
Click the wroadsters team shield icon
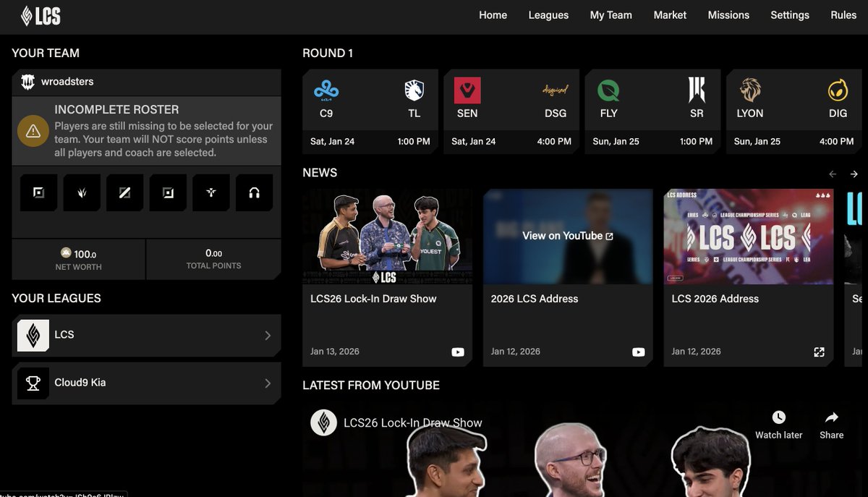pos(27,82)
